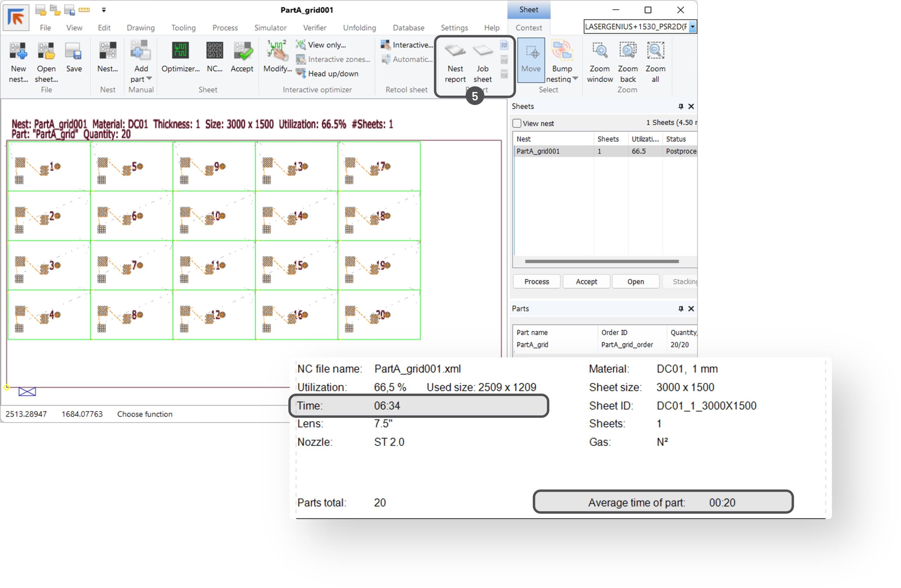The height and width of the screenshot is (588, 901).
Task: Pin the Sheets panel
Action: coord(681,106)
